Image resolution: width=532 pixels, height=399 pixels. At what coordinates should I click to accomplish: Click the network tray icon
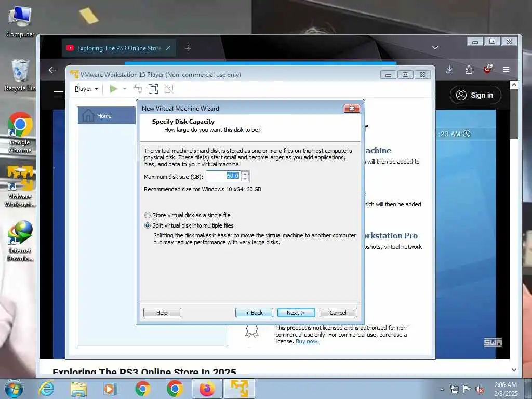[454, 389]
